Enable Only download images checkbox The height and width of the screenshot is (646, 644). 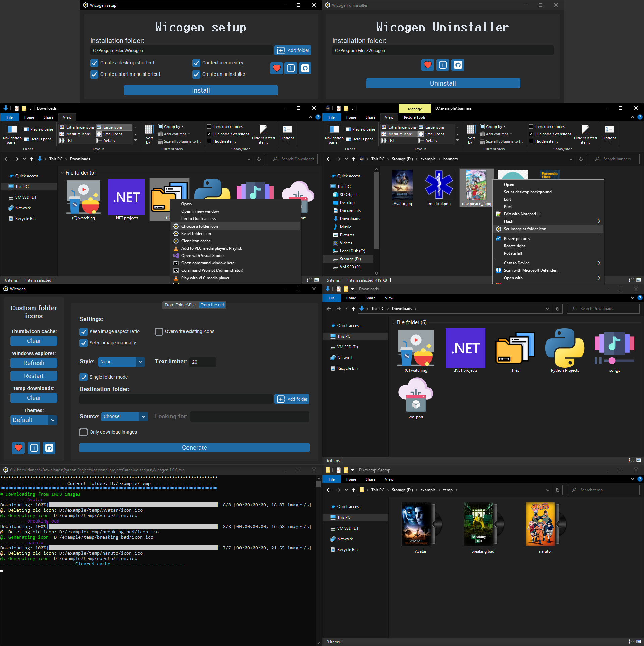click(x=84, y=432)
